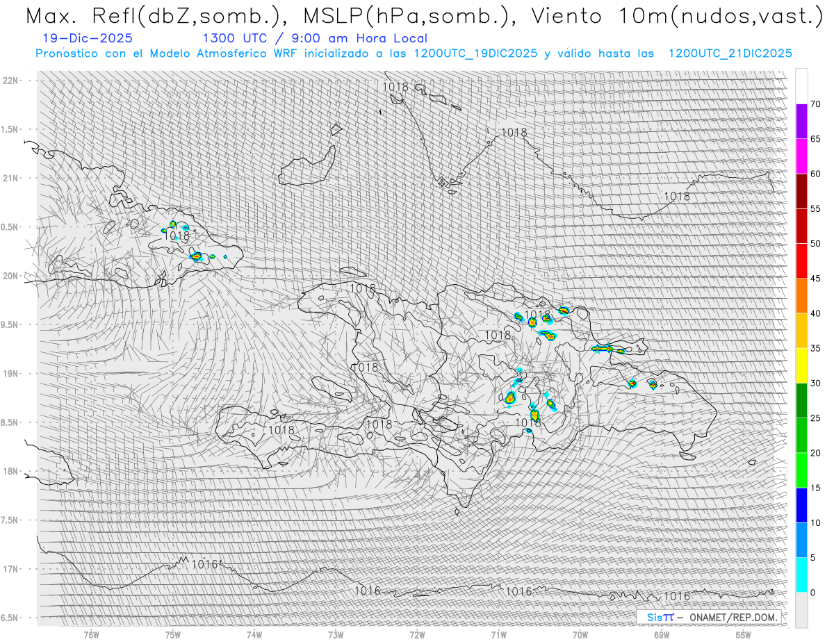Click the colorbar tick label 45
This screenshot has height=644, width=834.
pos(815,279)
